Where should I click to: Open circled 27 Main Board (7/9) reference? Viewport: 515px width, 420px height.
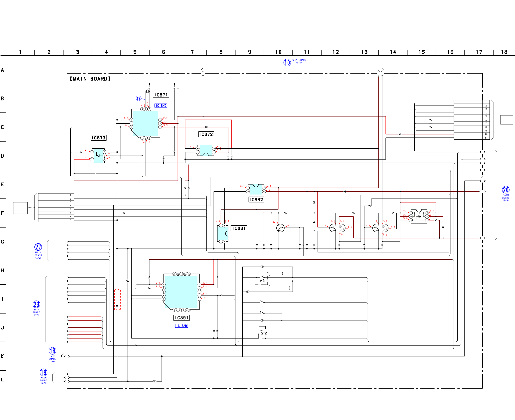(x=38, y=247)
